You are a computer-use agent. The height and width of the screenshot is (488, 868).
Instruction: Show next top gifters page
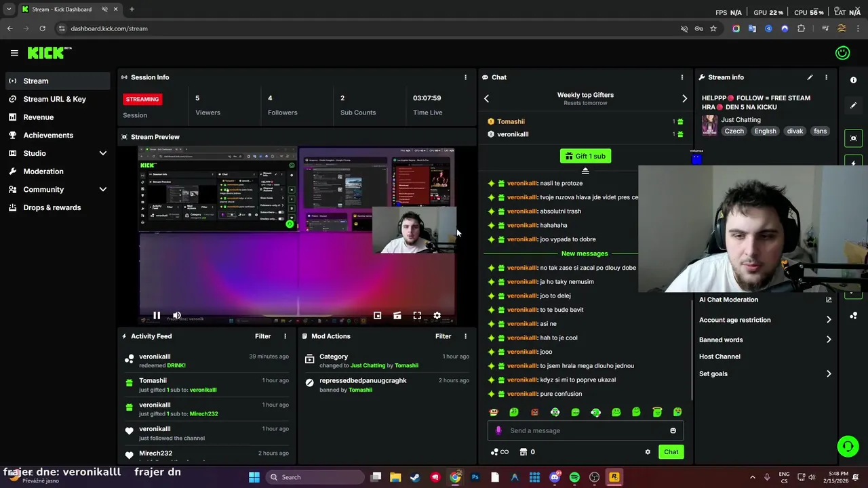684,99
